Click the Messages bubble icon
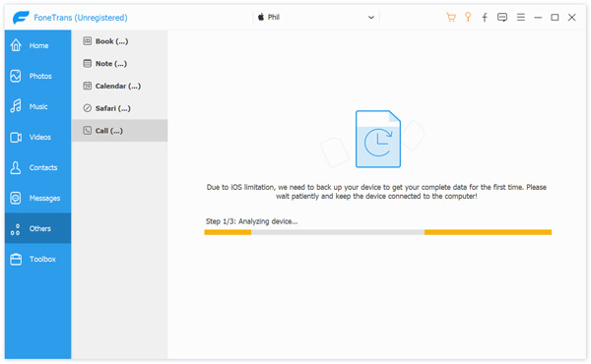 16,198
